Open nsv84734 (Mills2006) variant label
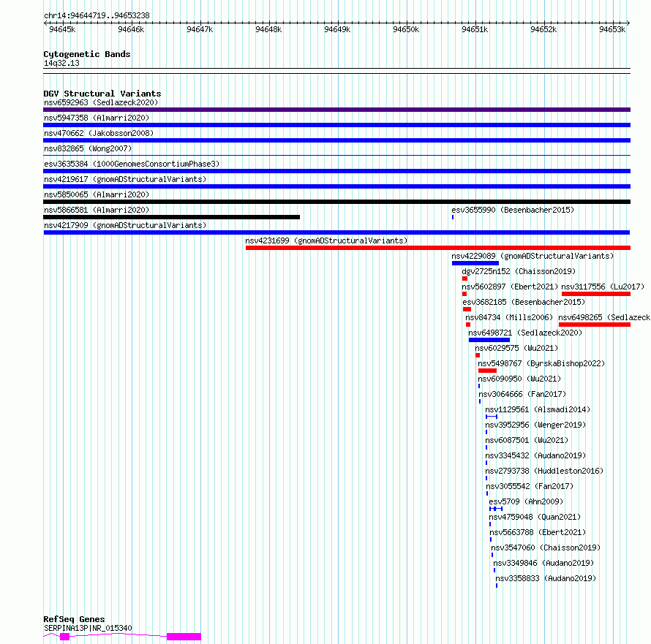The height and width of the screenshot is (644, 651). coord(509,317)
